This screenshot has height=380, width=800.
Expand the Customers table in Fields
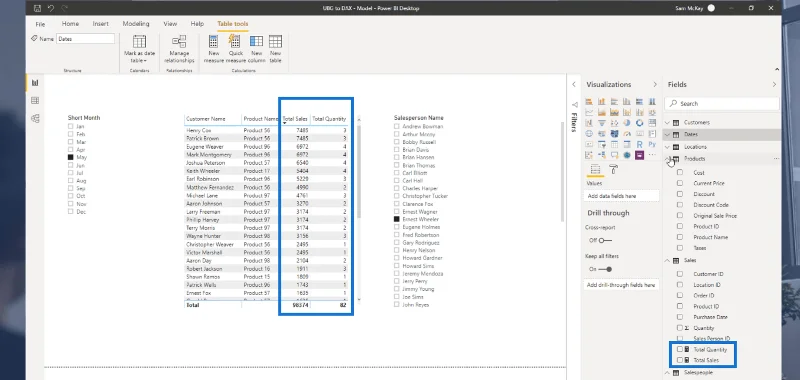(668, 122)
